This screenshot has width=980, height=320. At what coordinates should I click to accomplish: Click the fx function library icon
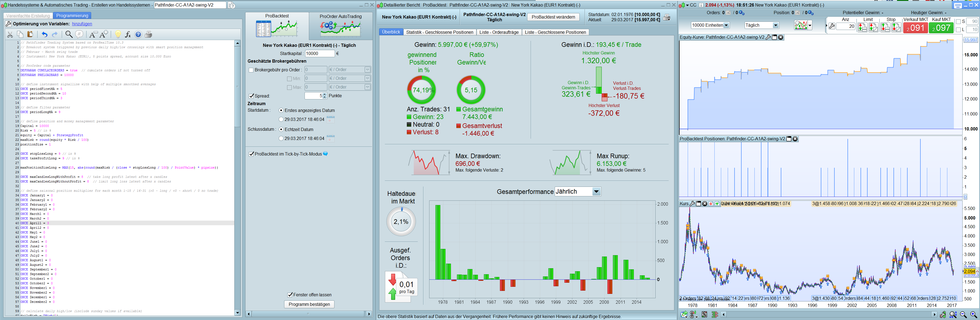[x=128, y=35]
